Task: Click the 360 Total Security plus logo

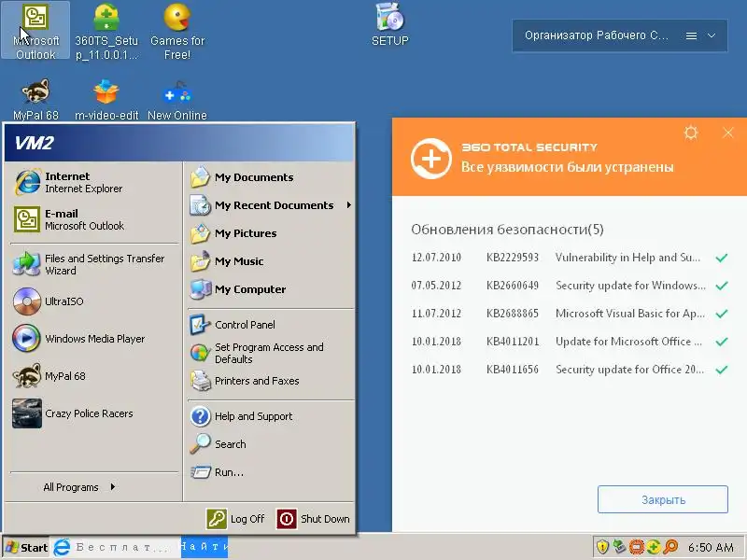Action: [x=431, y=159]
